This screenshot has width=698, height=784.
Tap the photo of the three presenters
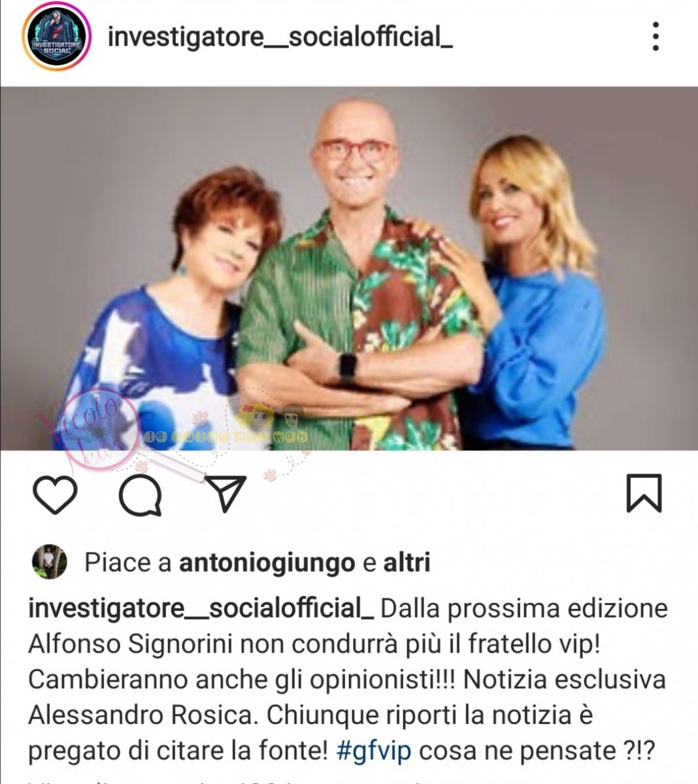tap(349, 269)
